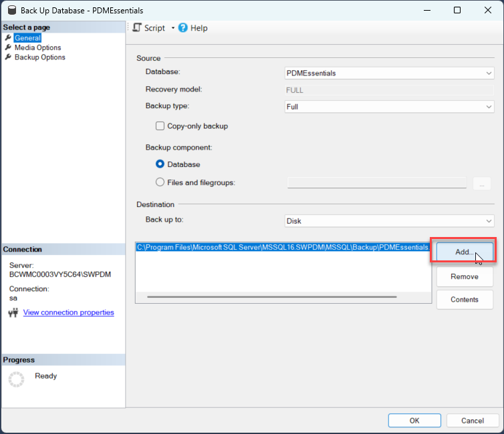Open the Help question mark icon
The image size is (504, 434).
[183, 28]
